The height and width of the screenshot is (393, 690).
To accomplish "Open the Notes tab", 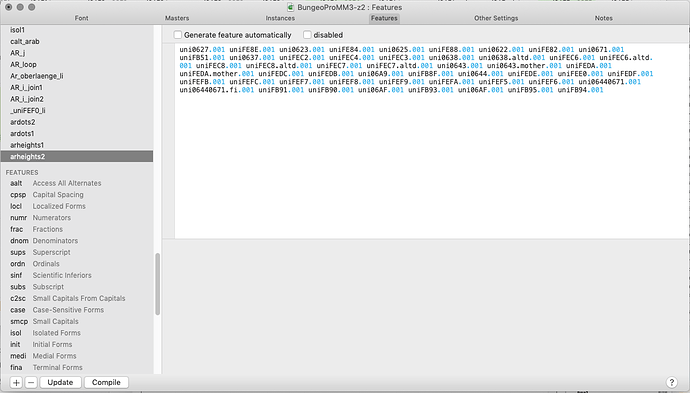I will pyautogui.click(x=604, y=18).
